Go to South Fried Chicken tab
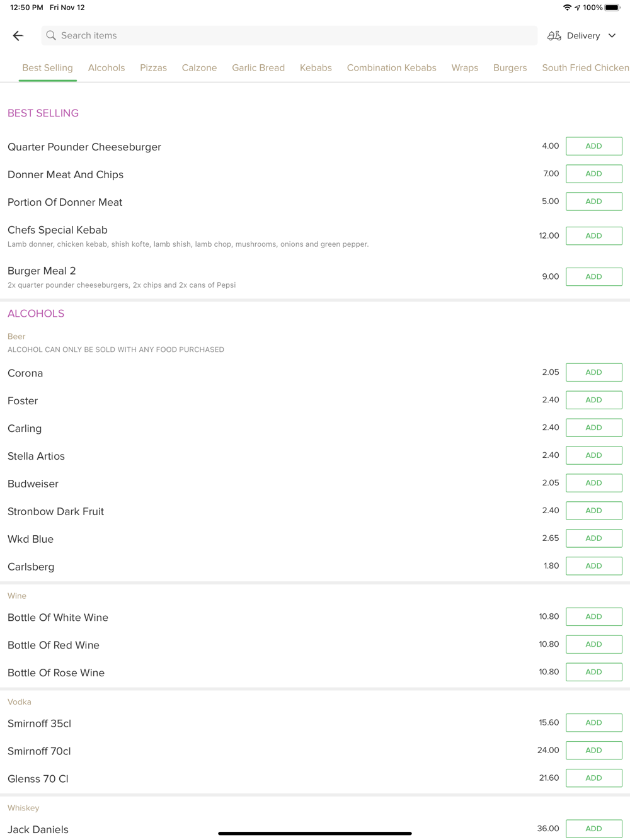The image size is (630, 840). (x=585, y=68)
